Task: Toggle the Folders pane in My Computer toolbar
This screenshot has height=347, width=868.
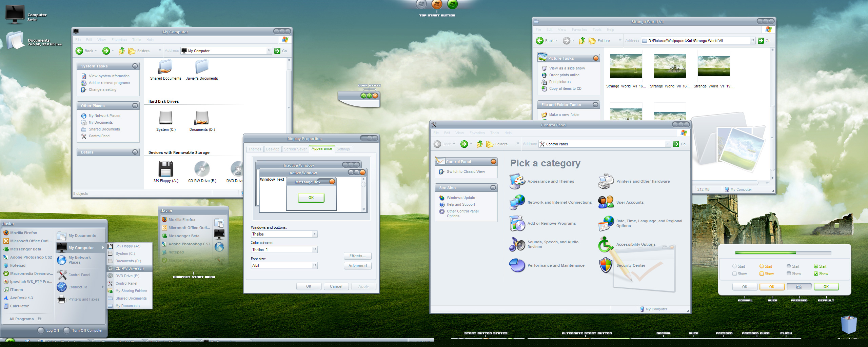Action: (x=139, y=51)
